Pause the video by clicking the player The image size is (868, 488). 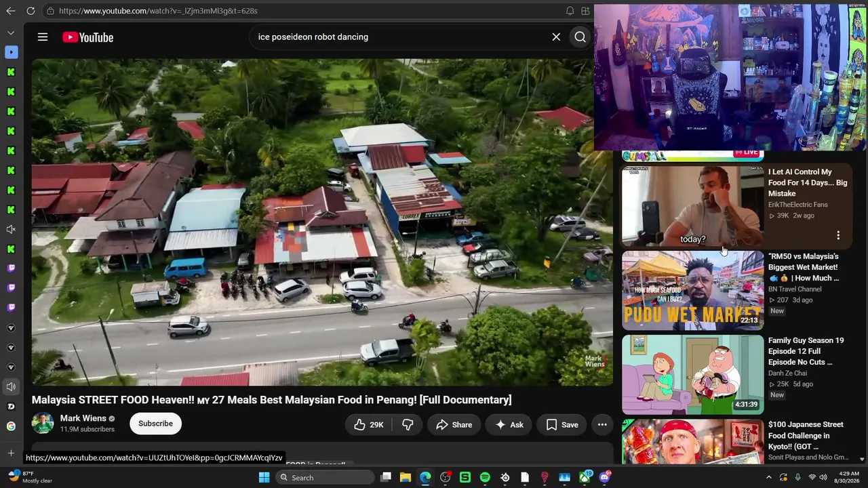tap(322, 222)
